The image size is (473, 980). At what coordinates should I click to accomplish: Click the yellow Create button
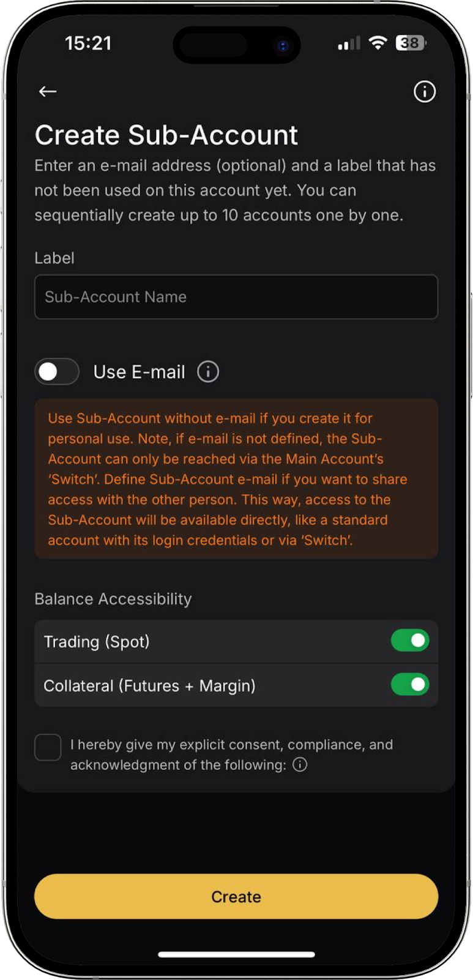[236, 897]
